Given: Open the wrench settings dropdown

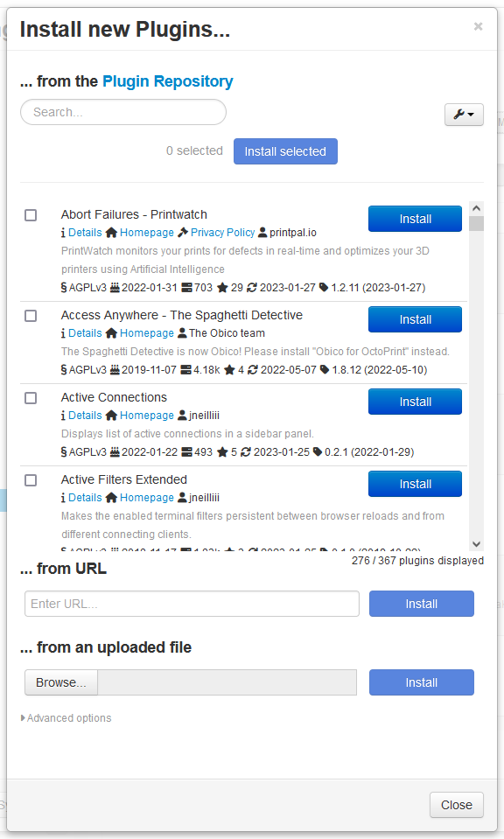Looking at the screenshot, I should point(464,115).
